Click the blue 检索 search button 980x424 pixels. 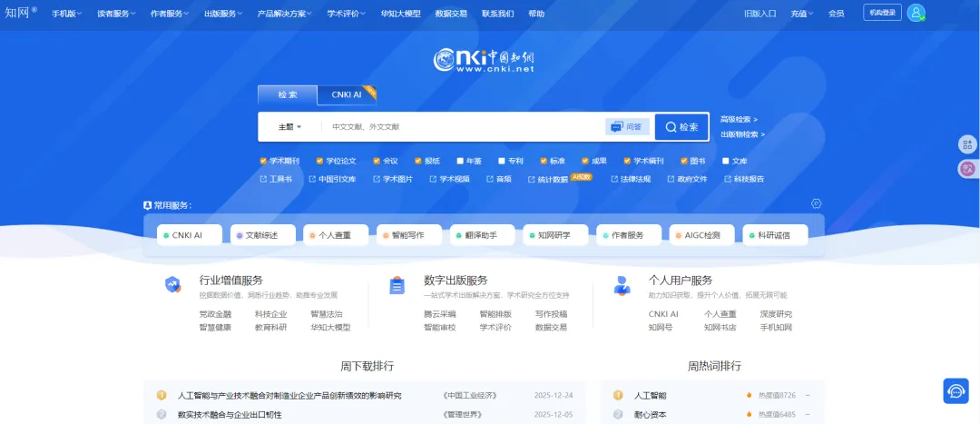(681, 127)
